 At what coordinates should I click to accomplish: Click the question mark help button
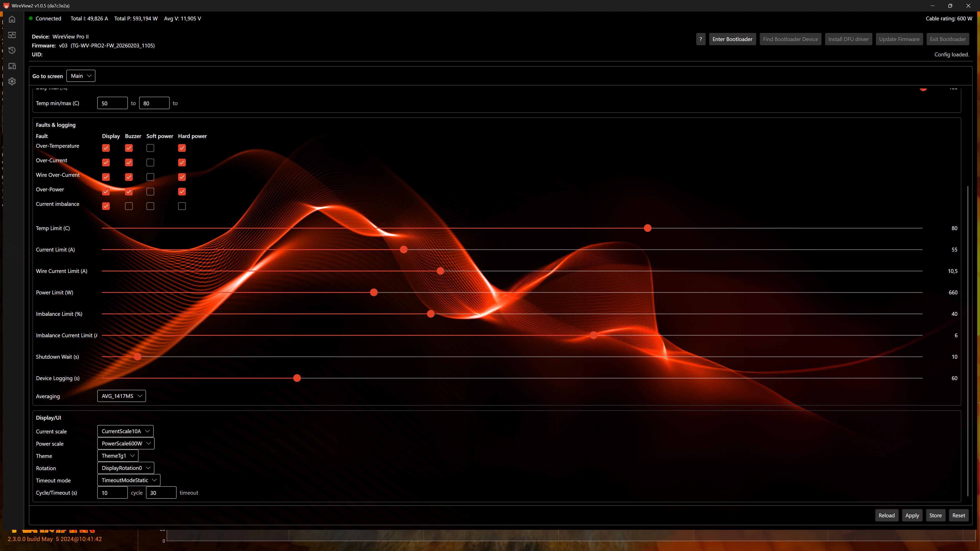[x=700, y=39]
